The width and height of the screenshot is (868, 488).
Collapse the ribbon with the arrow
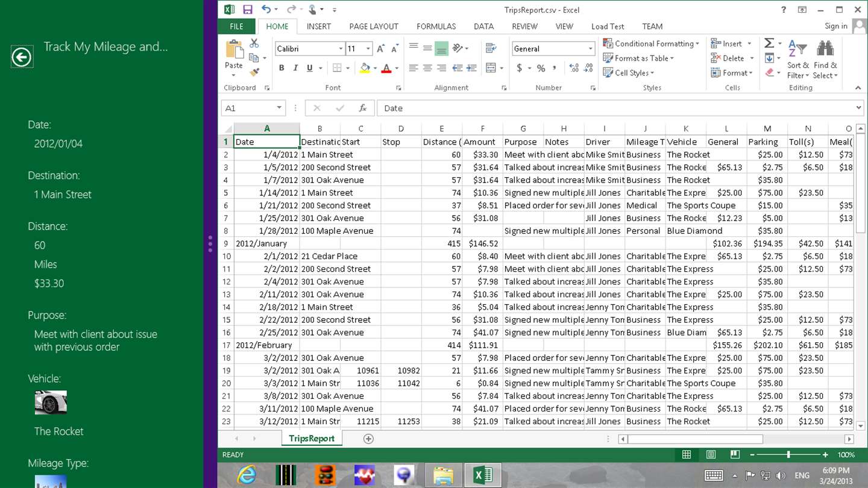click(858, 88)
